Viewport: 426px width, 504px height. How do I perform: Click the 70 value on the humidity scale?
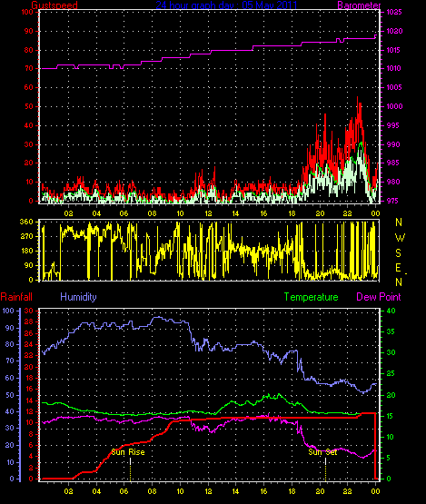pyautogui.click(x=10, y=361)
